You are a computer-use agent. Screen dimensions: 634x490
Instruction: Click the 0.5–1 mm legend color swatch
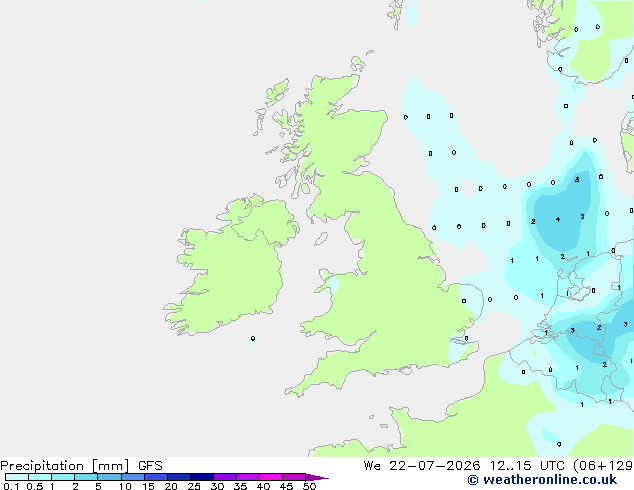[40, 477]
